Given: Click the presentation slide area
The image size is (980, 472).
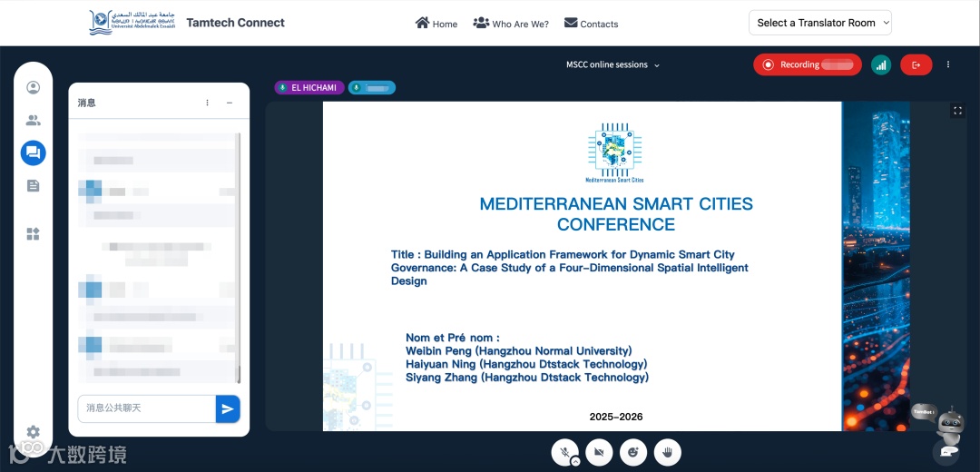Looking at the screenshot, I should pyautogui.click(x=616, y=266).
